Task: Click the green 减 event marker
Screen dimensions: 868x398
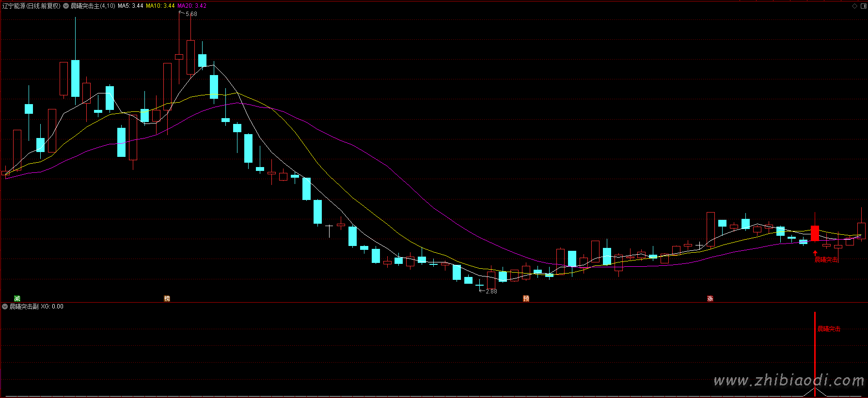Action: pyautogui.click(x=17, y=298)
